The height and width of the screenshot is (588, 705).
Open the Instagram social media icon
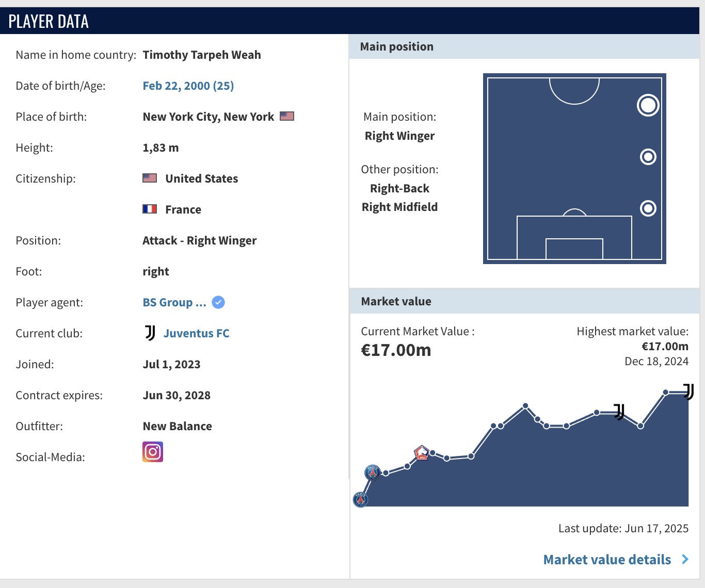pos(153,452)
